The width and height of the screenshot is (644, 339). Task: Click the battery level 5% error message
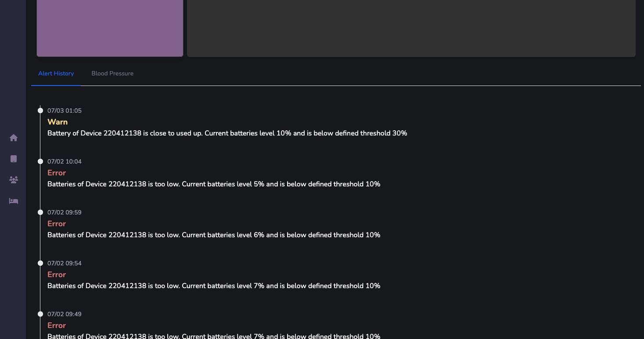(213, 184)
